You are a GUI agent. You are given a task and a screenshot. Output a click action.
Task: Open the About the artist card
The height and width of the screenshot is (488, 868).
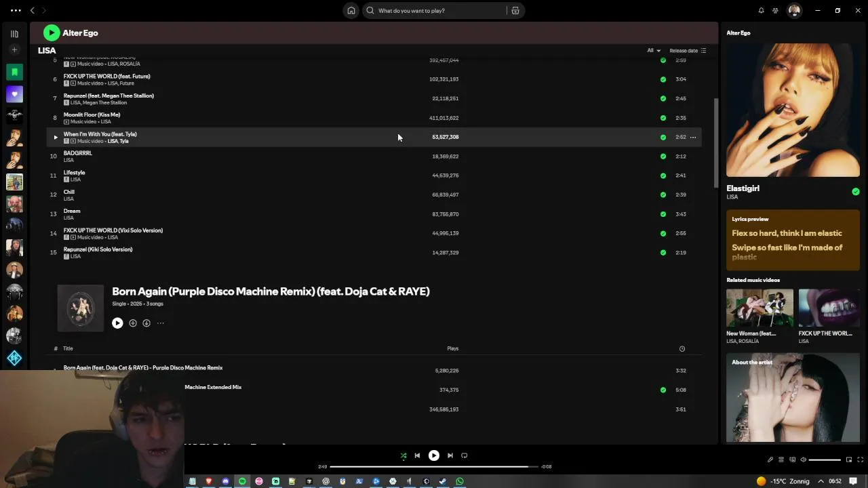793,398
